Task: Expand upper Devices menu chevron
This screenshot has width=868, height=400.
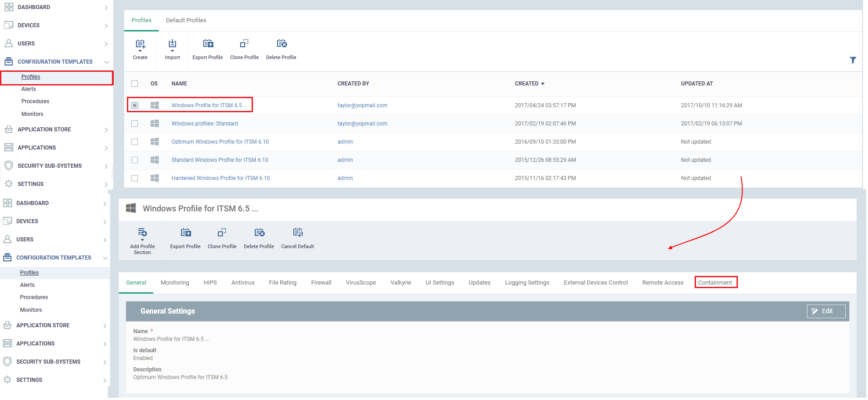Action: coord(106,26)
